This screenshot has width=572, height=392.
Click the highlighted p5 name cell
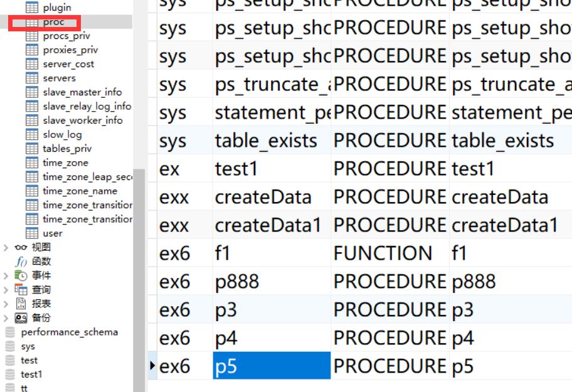[271, 366]
